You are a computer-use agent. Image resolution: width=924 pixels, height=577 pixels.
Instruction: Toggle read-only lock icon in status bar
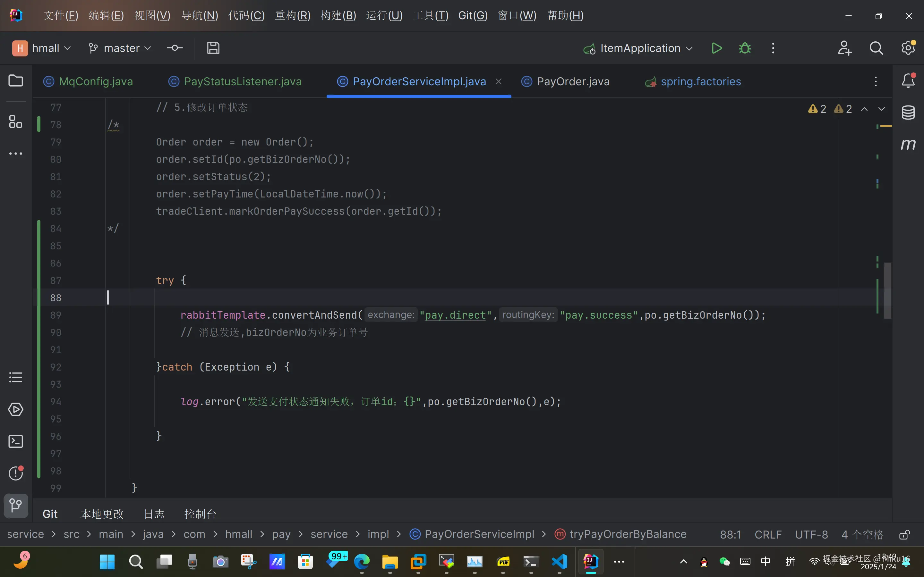904,535
